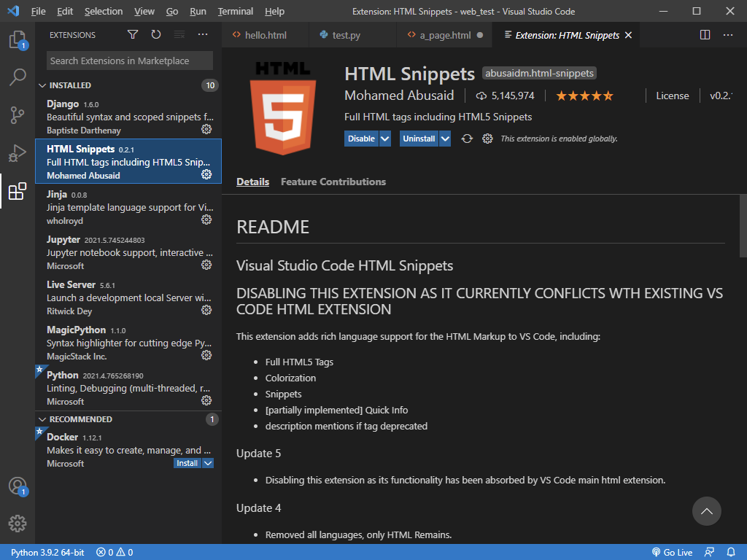Focus Search Extensions in Marketplace field
747x560 pixels.
click(x=130, y=61)
